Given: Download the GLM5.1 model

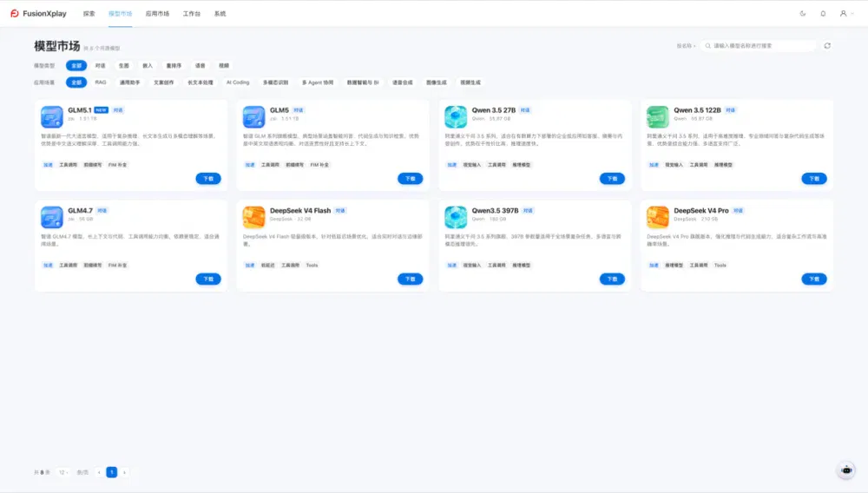Looking at the screenshot, I should 208,179.
